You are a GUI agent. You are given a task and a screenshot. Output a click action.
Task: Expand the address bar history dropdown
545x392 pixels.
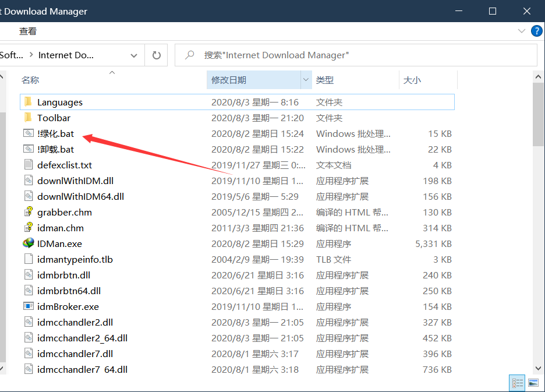pyautogui.click(x=134, y=55)
